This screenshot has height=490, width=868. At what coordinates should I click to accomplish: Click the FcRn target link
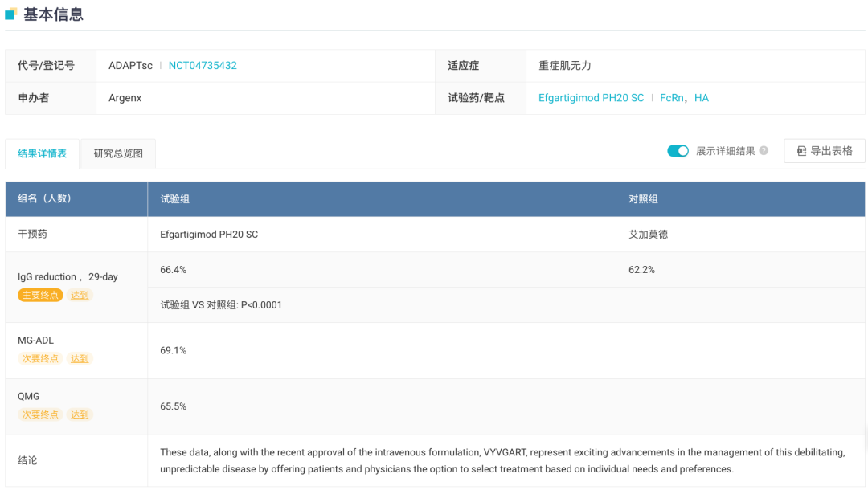[x=672, y=98]
